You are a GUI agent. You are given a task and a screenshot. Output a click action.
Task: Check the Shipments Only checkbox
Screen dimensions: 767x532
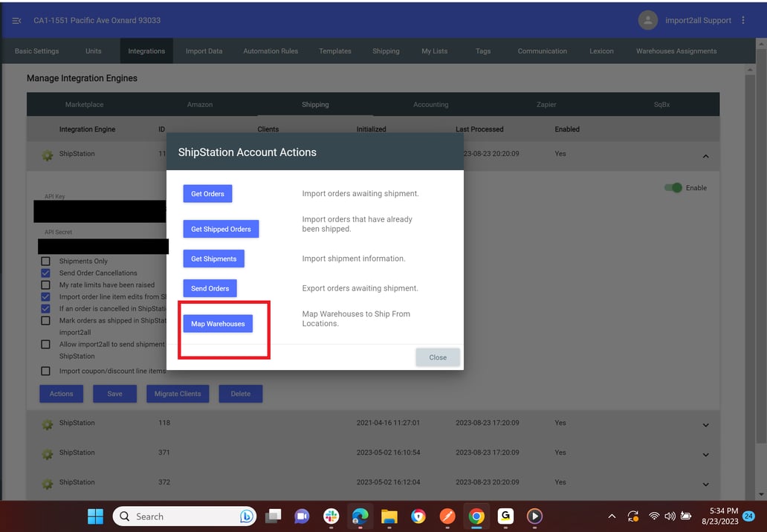click(45, 261)
